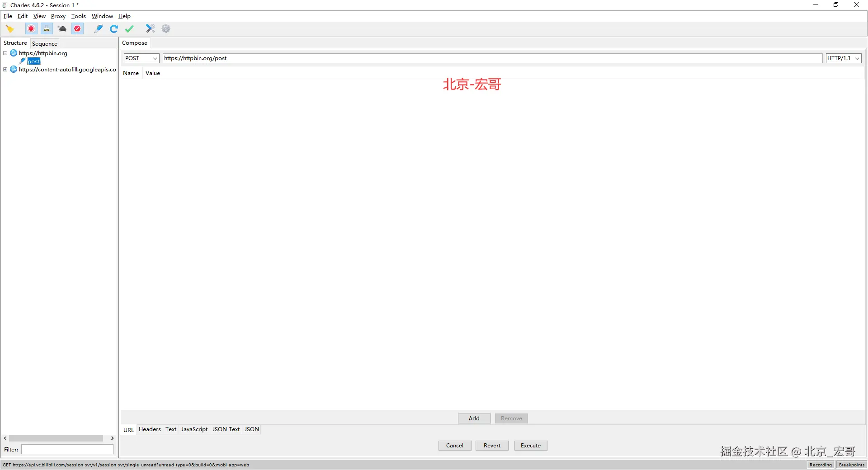Toggle throttling turtle icon

tap(62, 29)
